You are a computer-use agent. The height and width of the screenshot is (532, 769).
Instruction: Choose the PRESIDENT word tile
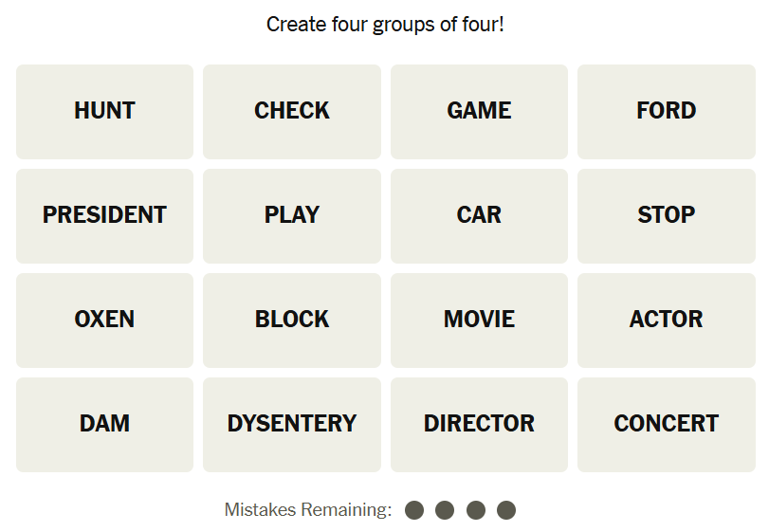click(x=104, y=215)
